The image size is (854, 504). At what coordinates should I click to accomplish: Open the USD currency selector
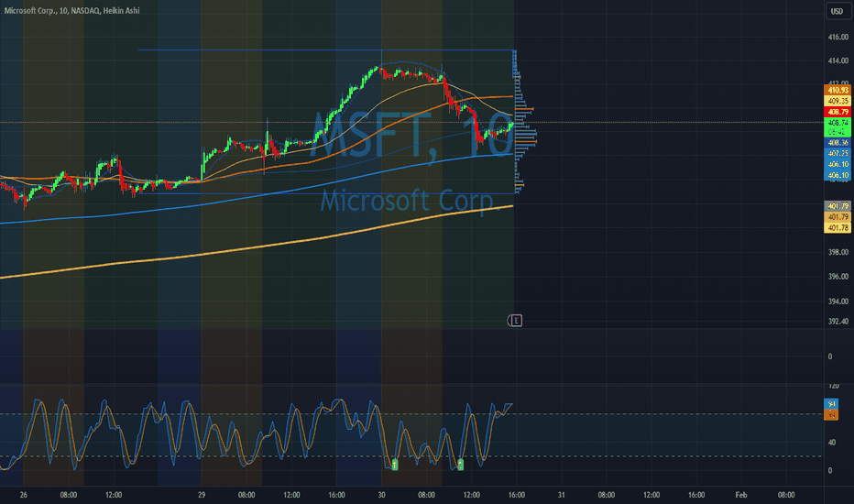[x=838, y=11]
